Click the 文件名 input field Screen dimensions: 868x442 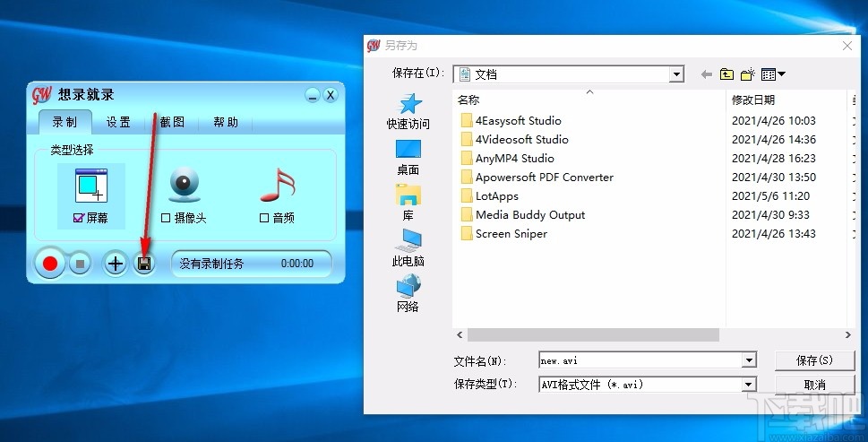pyautogui.click(x=640, y=360)
